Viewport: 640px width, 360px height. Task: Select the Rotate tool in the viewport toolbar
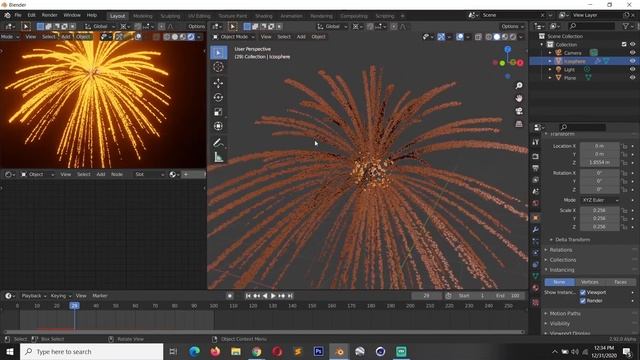click(218, 98)
